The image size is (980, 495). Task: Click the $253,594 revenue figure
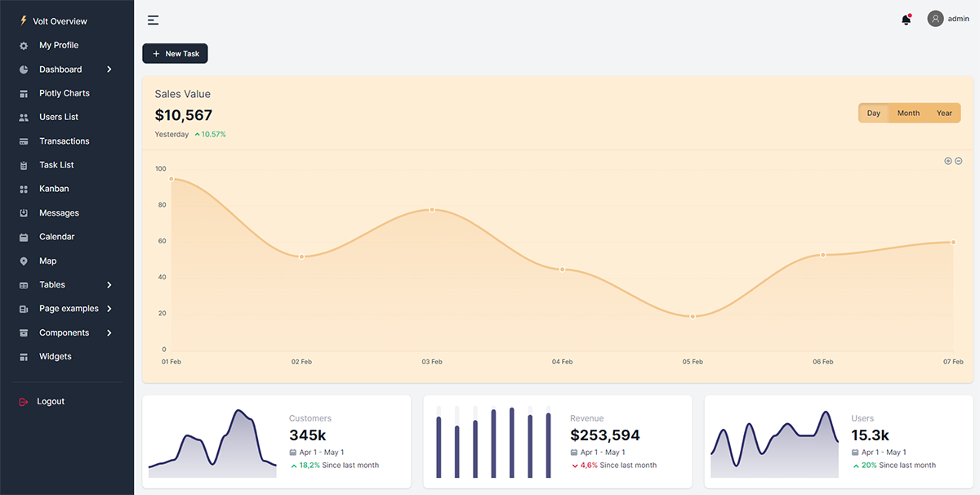605,435
